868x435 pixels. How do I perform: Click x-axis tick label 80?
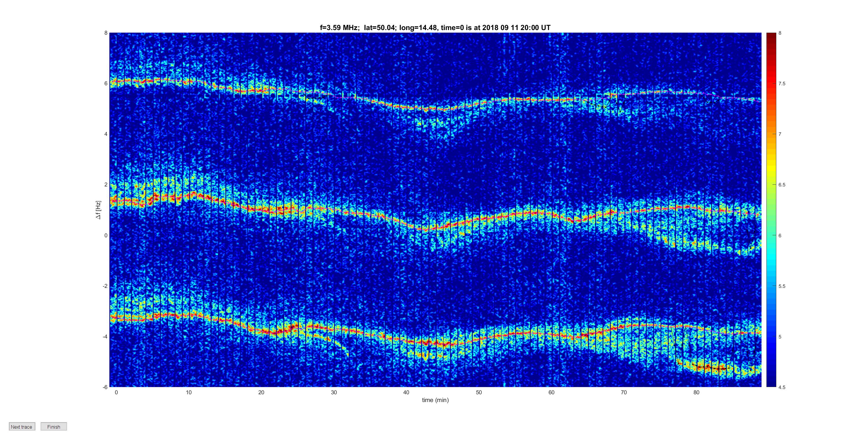(x=696, y=392)
